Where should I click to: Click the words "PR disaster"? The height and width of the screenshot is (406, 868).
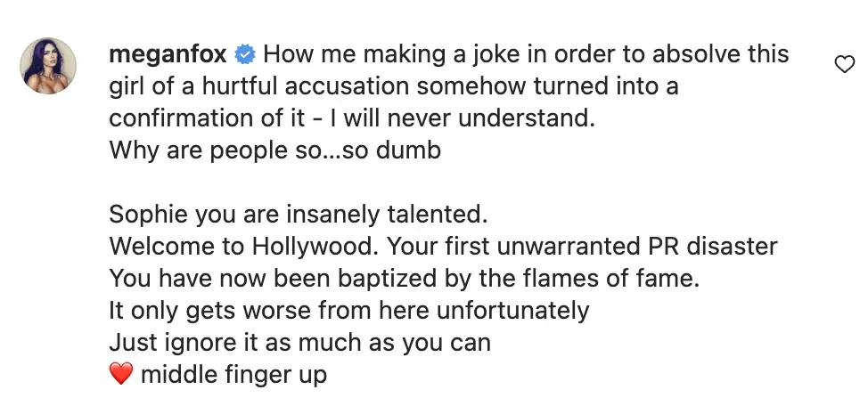722,247
